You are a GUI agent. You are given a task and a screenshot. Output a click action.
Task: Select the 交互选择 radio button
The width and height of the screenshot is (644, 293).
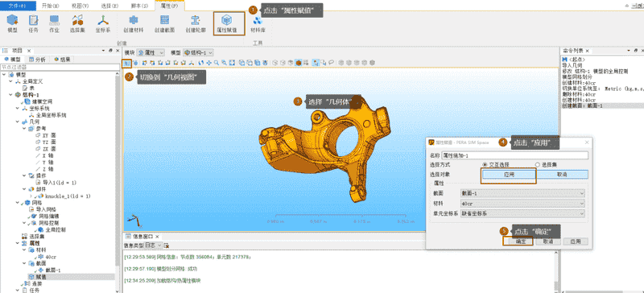click(496, 165)
